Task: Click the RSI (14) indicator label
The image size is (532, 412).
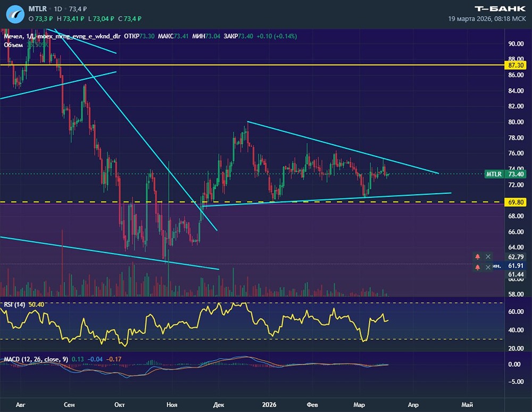Action: click(14, 304)
